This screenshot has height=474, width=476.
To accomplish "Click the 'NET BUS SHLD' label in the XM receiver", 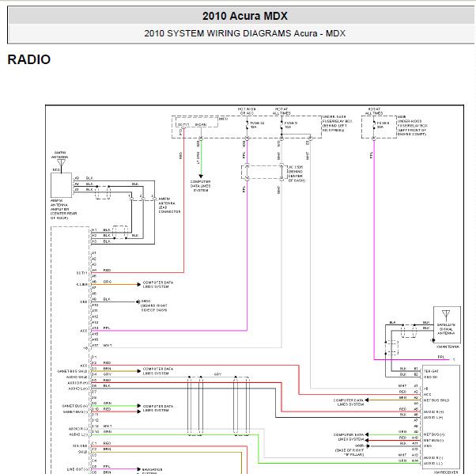I will 436,400.
